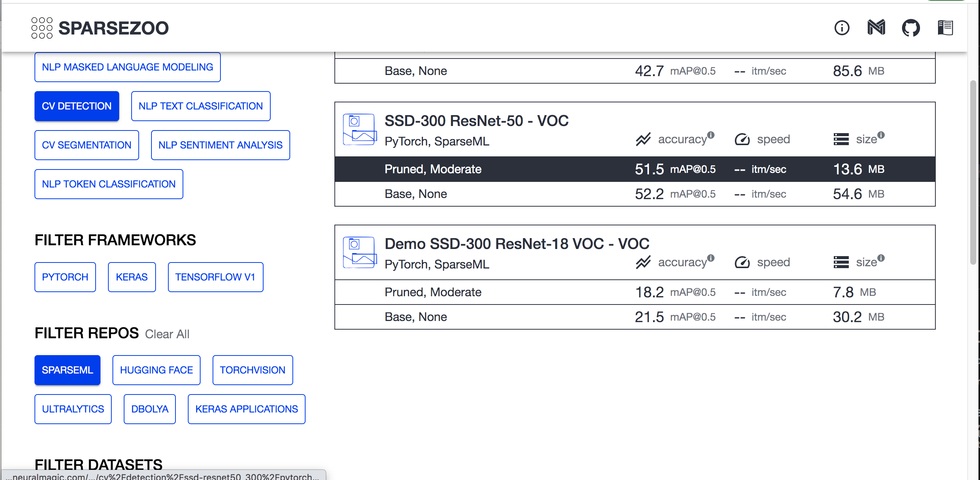Enable the PyTorch framework filter
Viewport: 980px width, 480px height.
pos(65,277)
